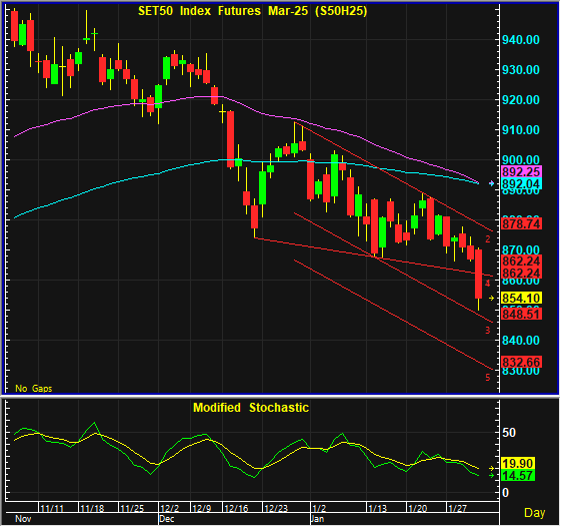Click the yellow last-price arrow beside 854.10
561x527 pixels.
[x=491, y=298]
